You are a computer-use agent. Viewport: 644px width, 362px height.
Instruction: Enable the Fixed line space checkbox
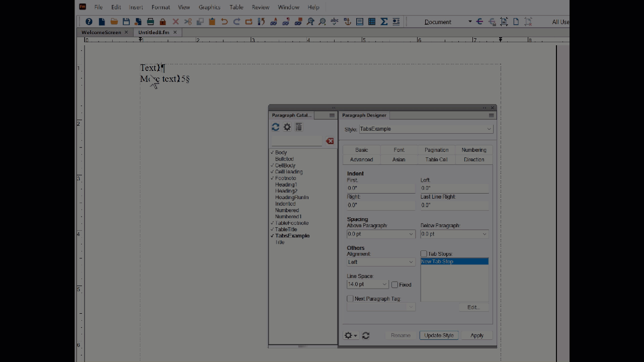[394, 285]
